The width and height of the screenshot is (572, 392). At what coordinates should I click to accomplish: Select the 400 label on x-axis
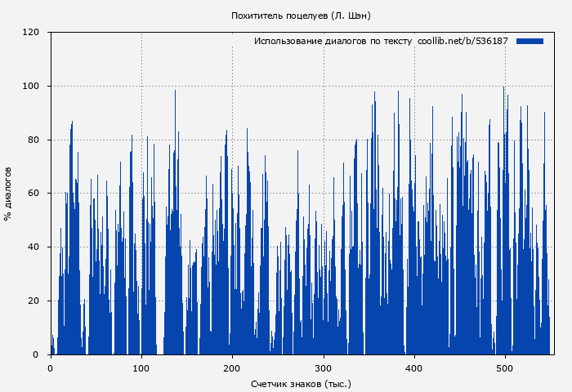point(414,367)
